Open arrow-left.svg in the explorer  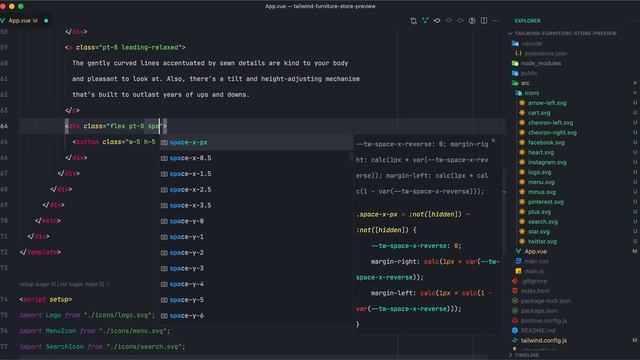point(547,103)
